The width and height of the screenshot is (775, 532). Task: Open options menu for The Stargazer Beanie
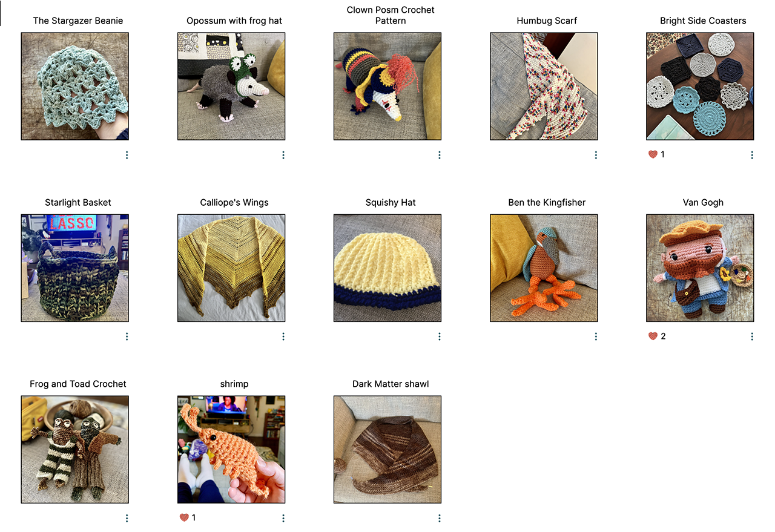[127, 155]
